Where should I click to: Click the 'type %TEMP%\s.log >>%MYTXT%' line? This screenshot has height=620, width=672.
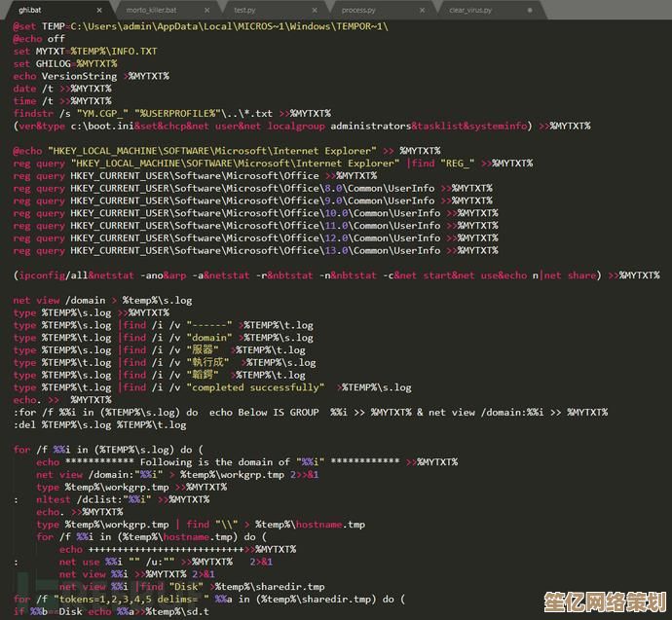click(x=92, y=312)
